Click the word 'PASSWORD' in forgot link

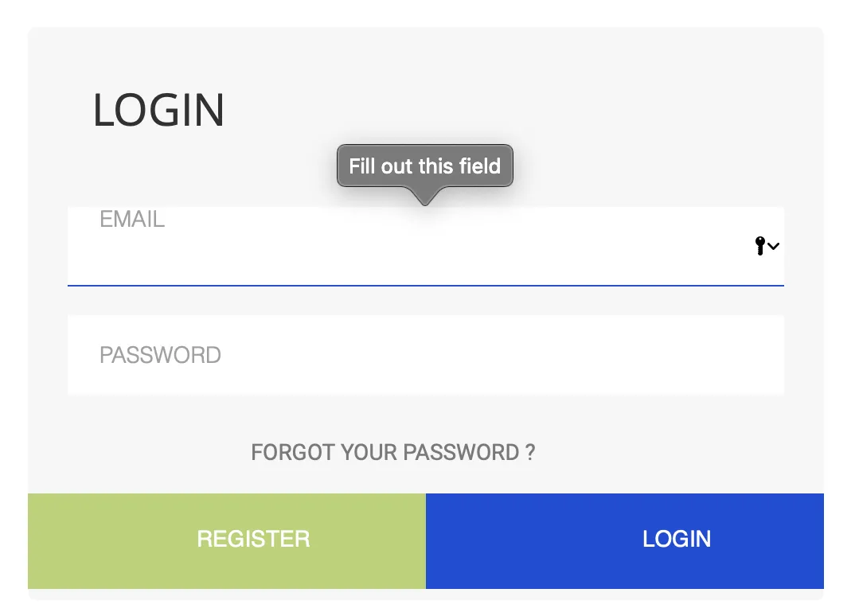coord(461,453)
